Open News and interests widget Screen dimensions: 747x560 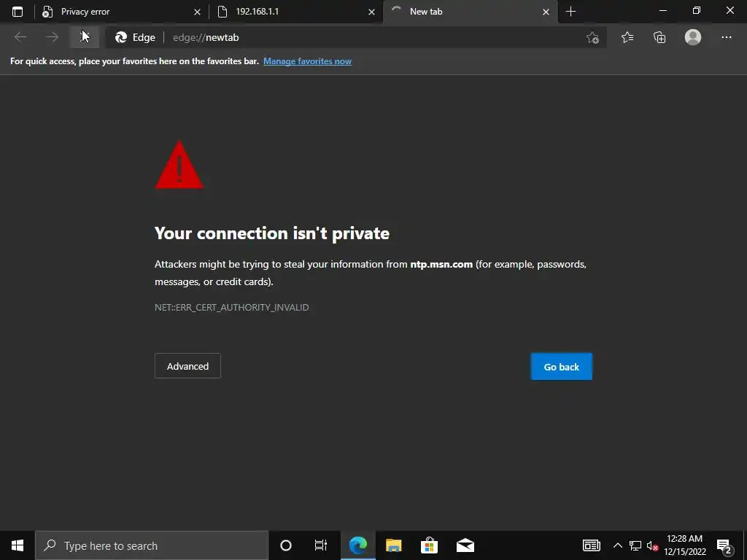point(591,545)
